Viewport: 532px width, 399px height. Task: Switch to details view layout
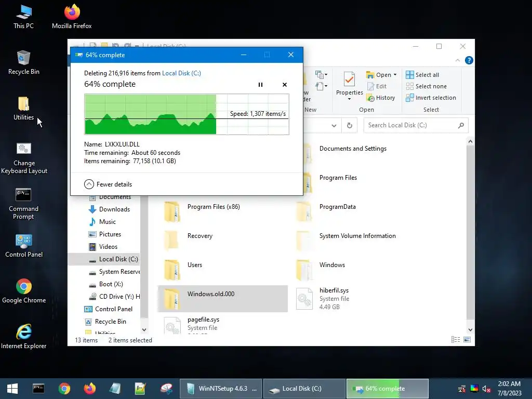pos(456,340)
